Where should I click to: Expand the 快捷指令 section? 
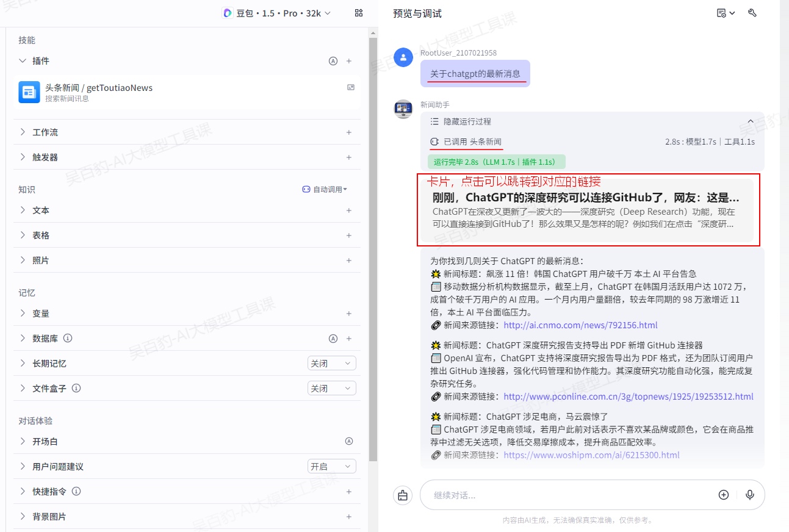point(23,492)
